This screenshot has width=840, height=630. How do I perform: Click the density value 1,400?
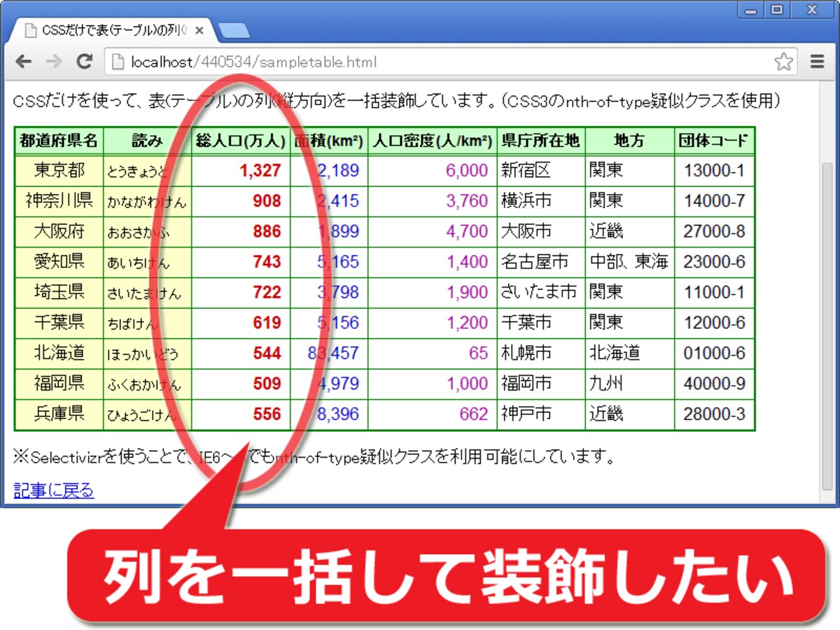[467, 262]
